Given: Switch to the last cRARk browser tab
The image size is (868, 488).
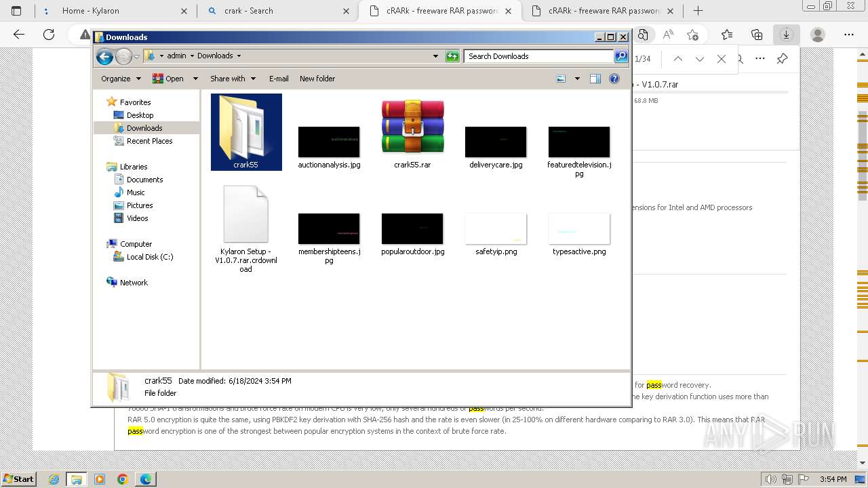Looking at the screenshot, I should point(604,11).
